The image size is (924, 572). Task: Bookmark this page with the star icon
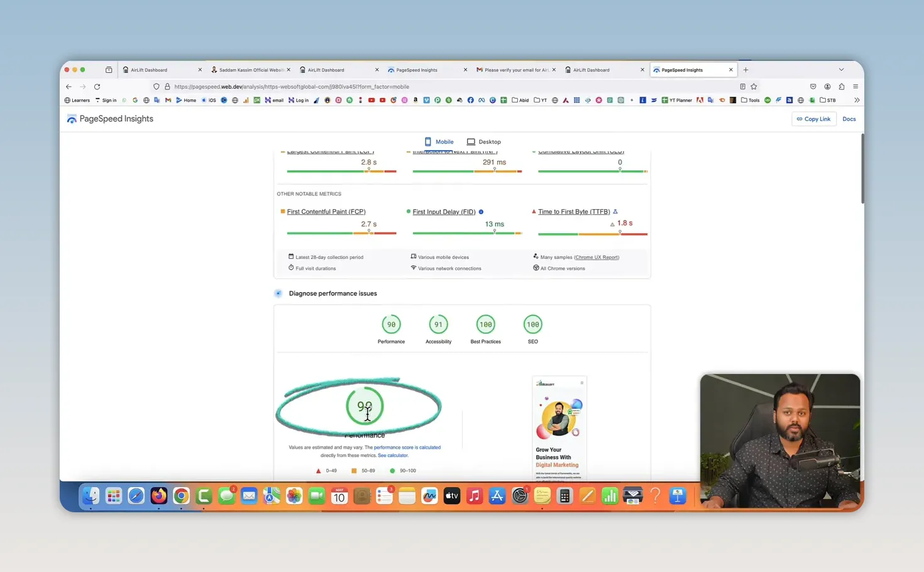754,87
